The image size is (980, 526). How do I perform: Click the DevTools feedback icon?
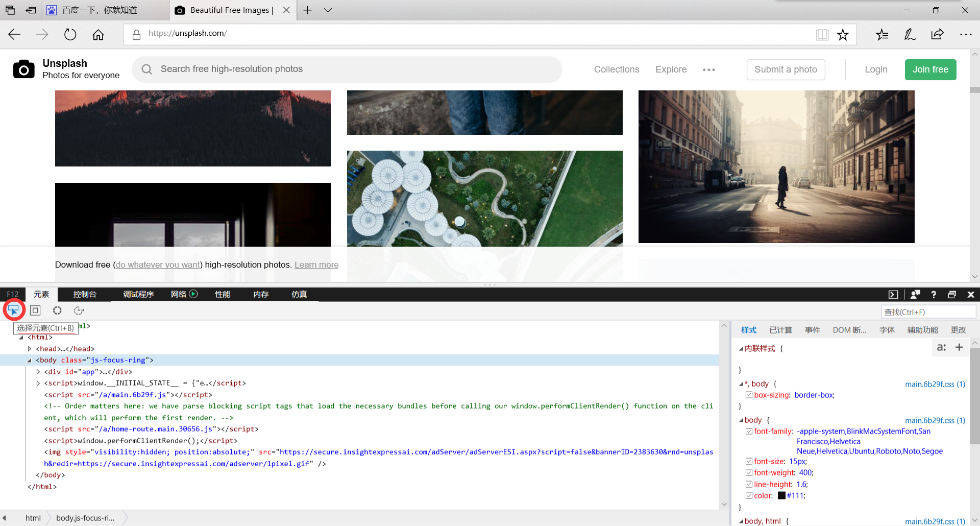(x=915, y=295)
